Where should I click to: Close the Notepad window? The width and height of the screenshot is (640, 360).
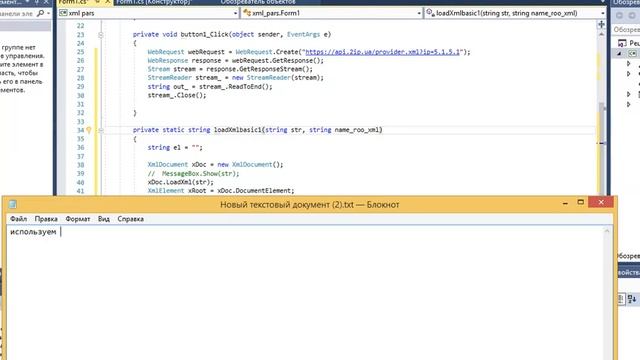click(601, 202)
